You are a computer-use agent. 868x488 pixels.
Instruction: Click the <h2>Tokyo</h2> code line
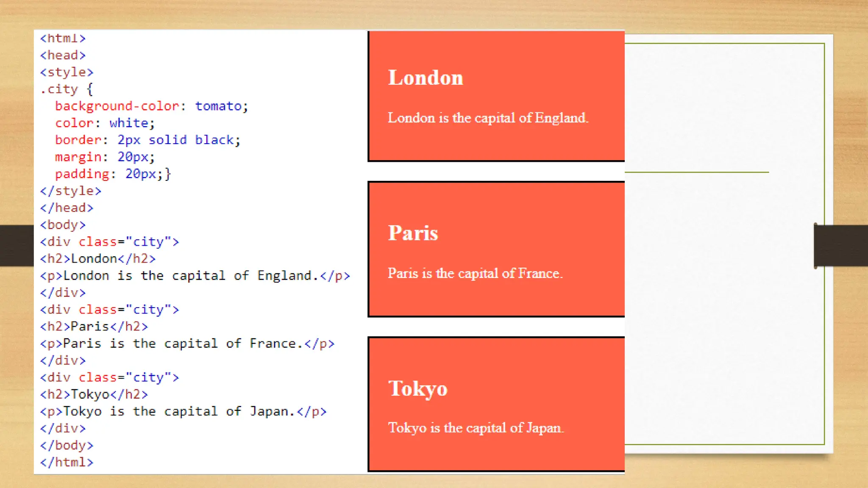click(x=94, y=394)
